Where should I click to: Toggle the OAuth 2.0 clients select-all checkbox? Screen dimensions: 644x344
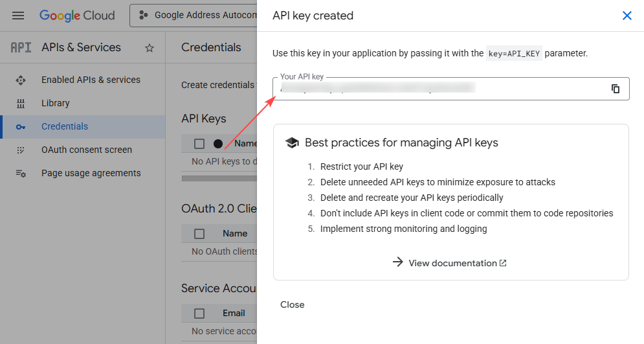(x=199, y=234)
